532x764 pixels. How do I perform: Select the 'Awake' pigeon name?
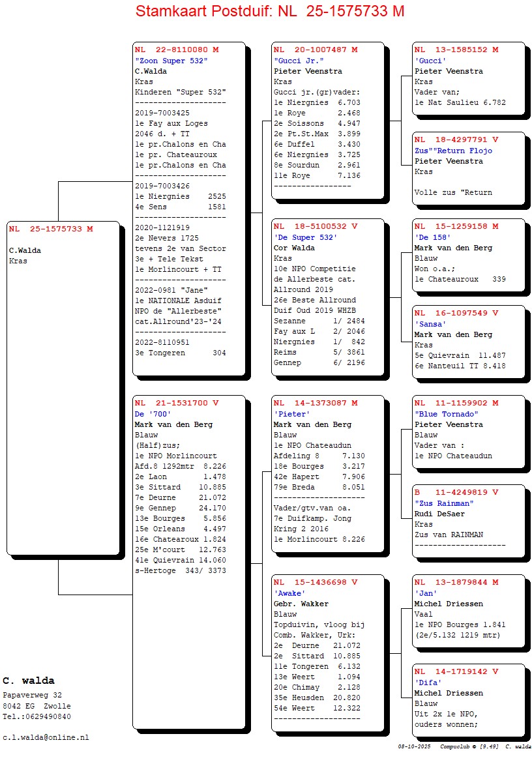289,593
